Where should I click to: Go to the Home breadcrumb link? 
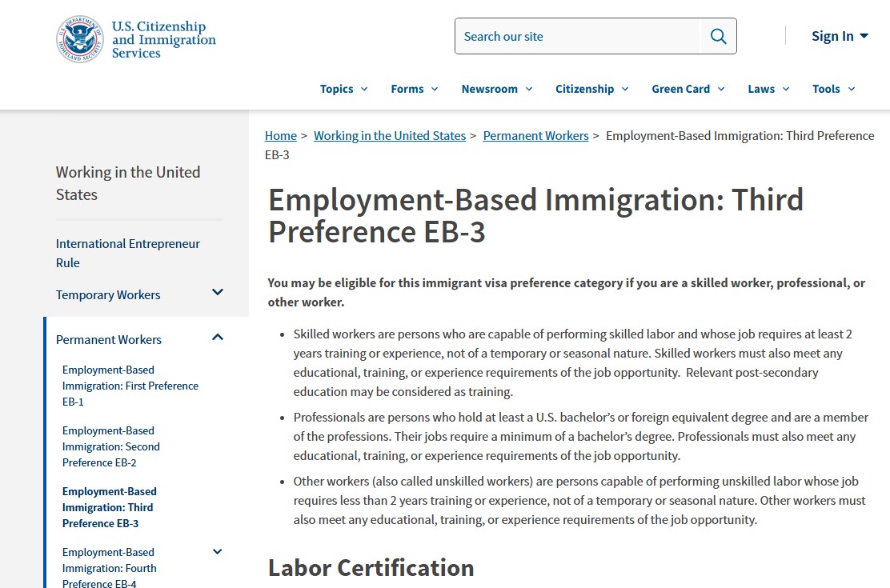(280, 136)
